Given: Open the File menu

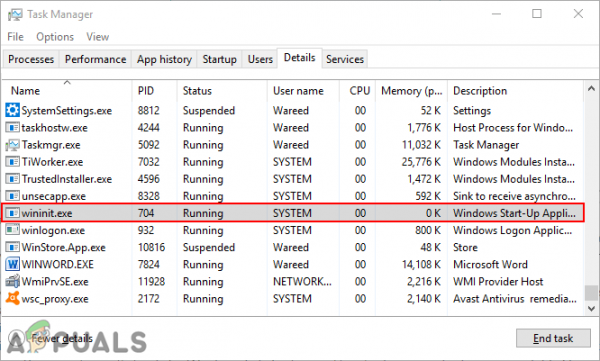Looking at the screenshot, I should (x=15, y=37).
